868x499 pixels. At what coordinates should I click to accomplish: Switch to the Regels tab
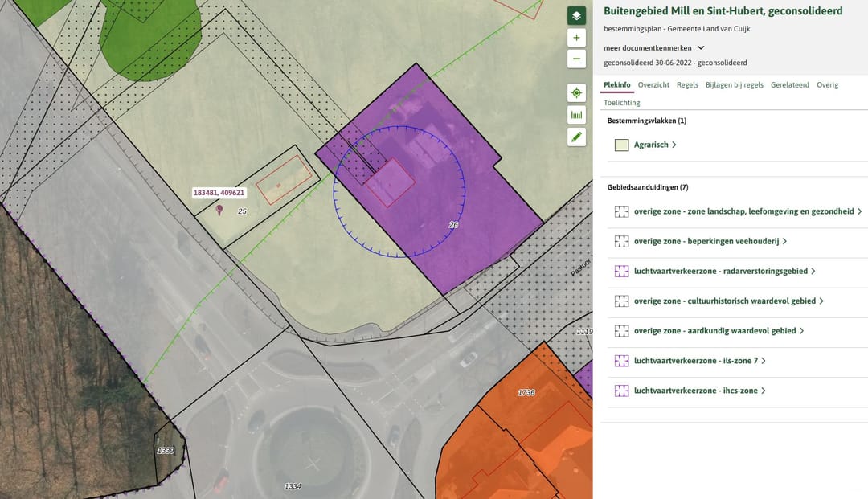[687, 84]
